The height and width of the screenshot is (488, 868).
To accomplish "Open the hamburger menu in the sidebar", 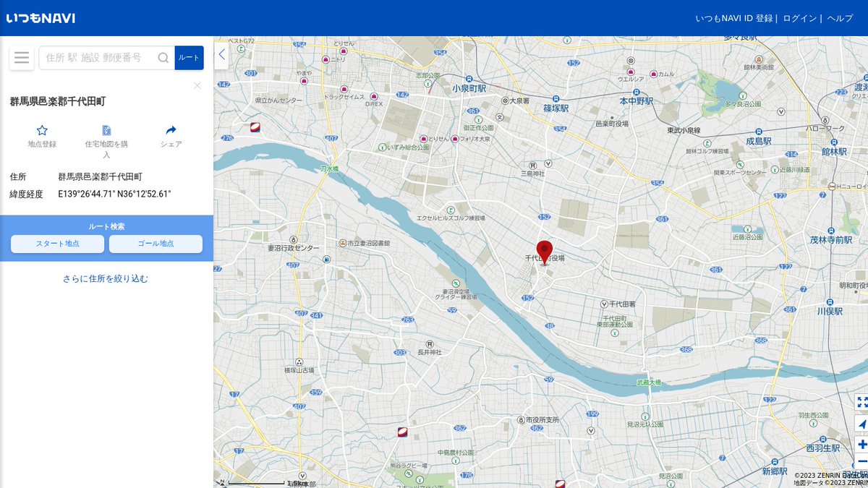I will (22, 58).
